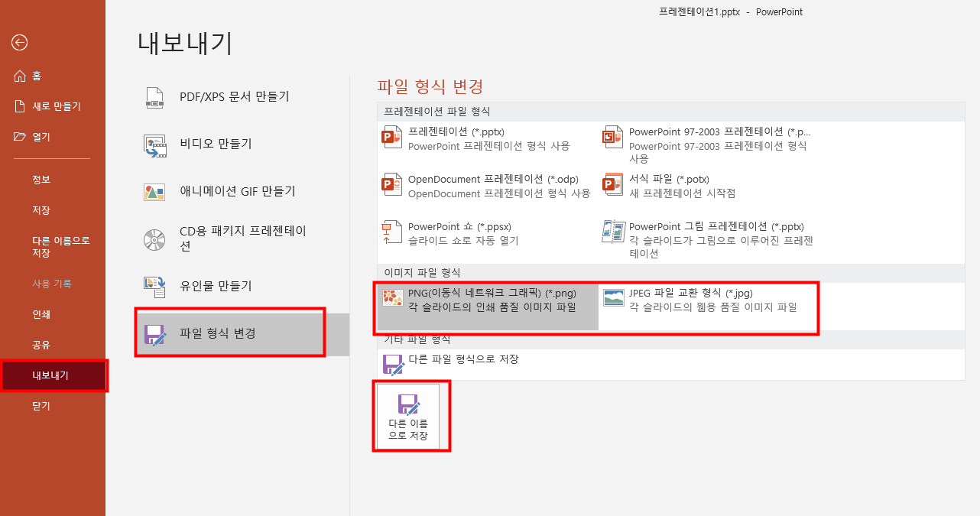Viewport: 980px width, 516px height.
Task: Click the OpenDocument presentation icon
Action: pos(391,185)
